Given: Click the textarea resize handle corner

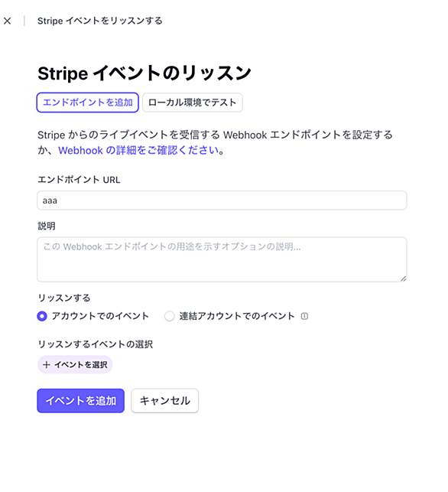Looking at the screenshot, I should coord(403,279).
